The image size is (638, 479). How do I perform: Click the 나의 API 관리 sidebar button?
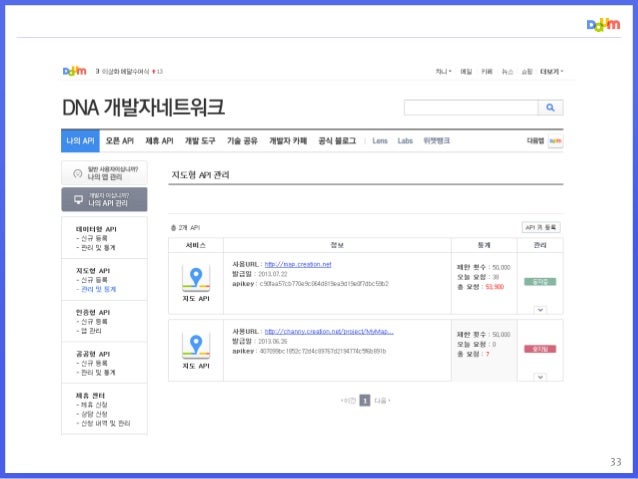tap(105, 199)
